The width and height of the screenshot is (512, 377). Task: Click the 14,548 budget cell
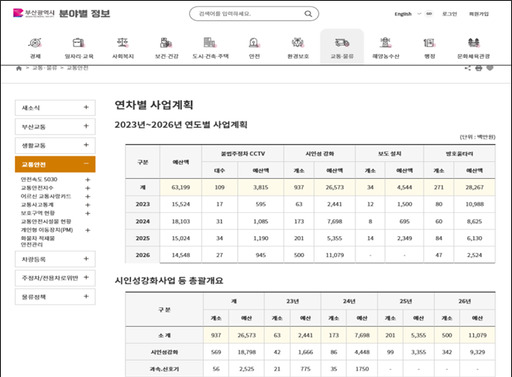(x=181, y=255)
